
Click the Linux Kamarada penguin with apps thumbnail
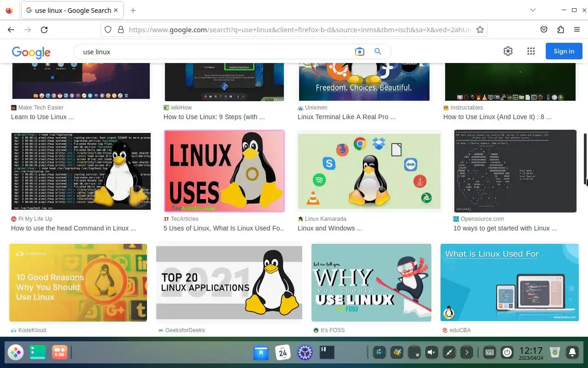369,171
